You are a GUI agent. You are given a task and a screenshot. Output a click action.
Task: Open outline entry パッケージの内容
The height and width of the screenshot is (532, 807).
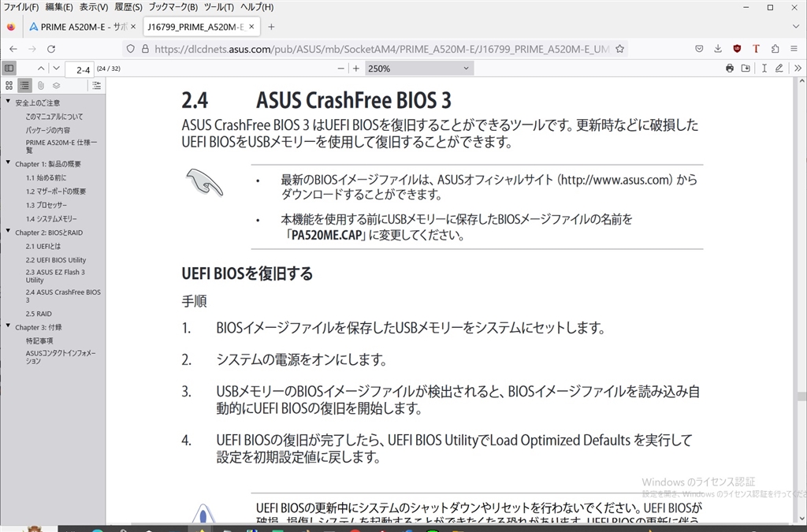click(x=48, y=130)
